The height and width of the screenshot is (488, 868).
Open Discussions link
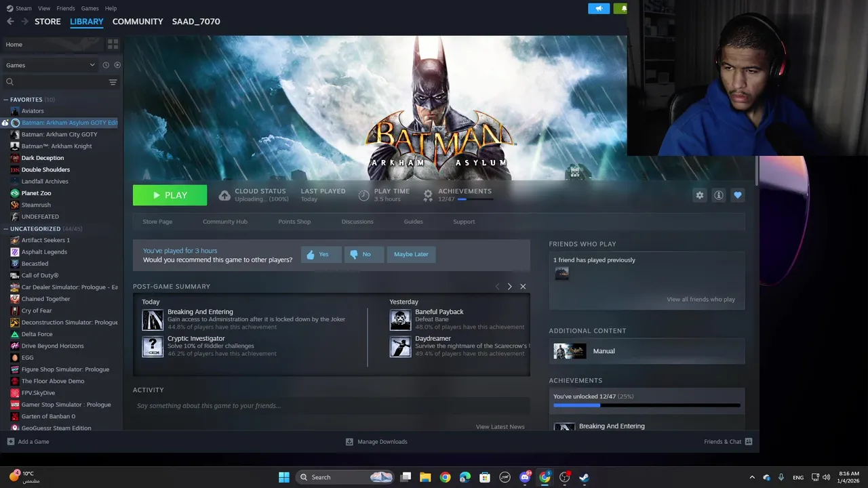(357, 222)
